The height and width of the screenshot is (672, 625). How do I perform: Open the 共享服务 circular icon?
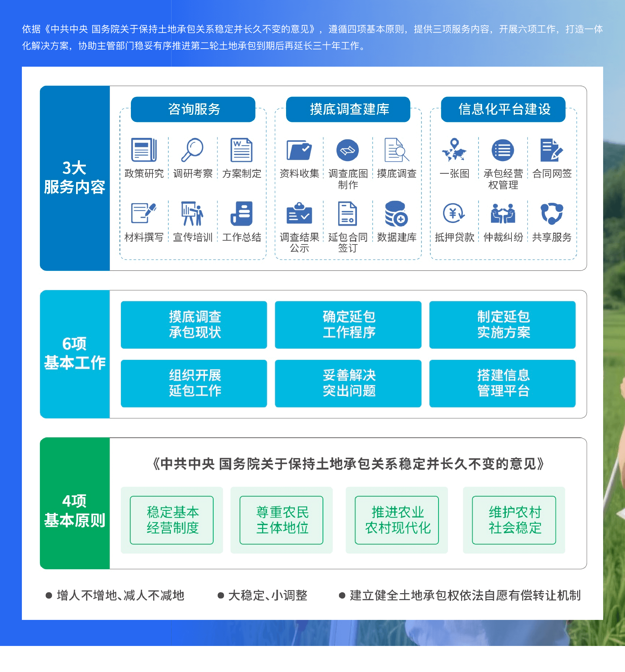tap(551, 213)
